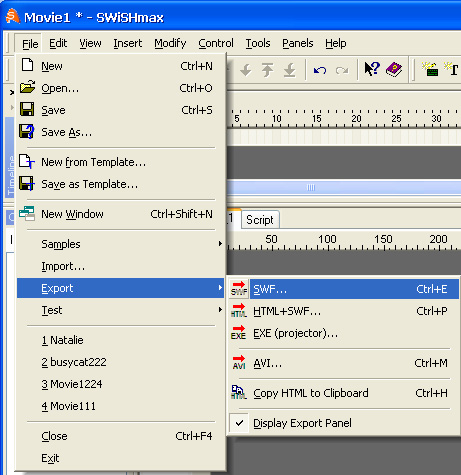Select Close in the File menu
This screenshot has height=475, width=461.
pyautogui.click(x=120, y=436)
